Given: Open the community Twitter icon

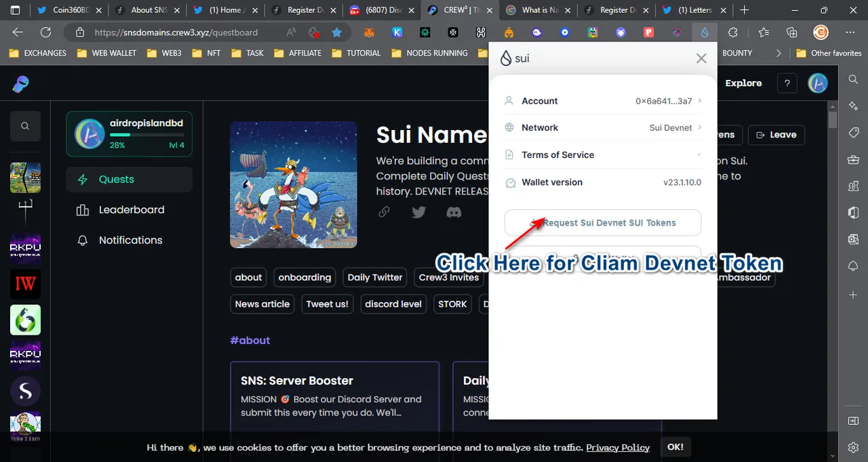Looking at the screenshot, I should 419,212.
